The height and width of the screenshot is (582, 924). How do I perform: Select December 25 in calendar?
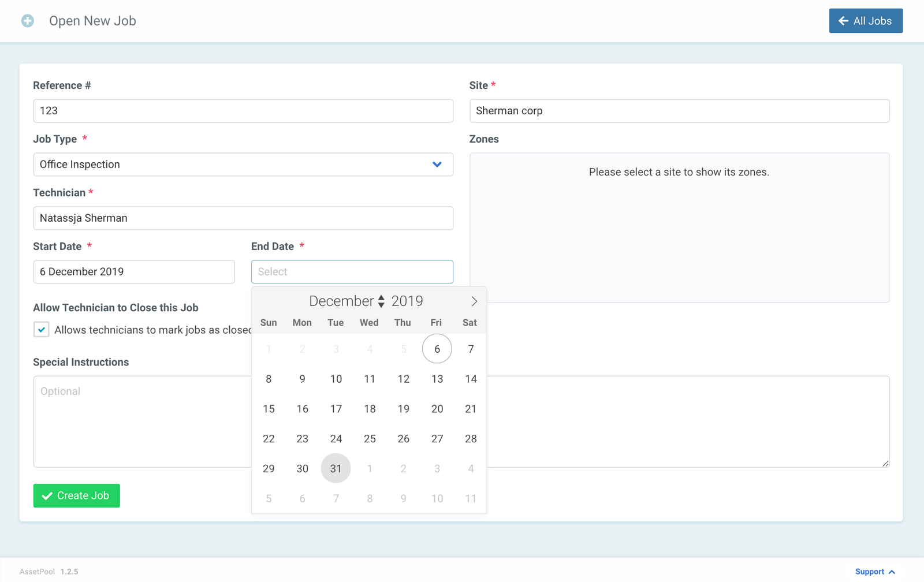pos(370,439)
